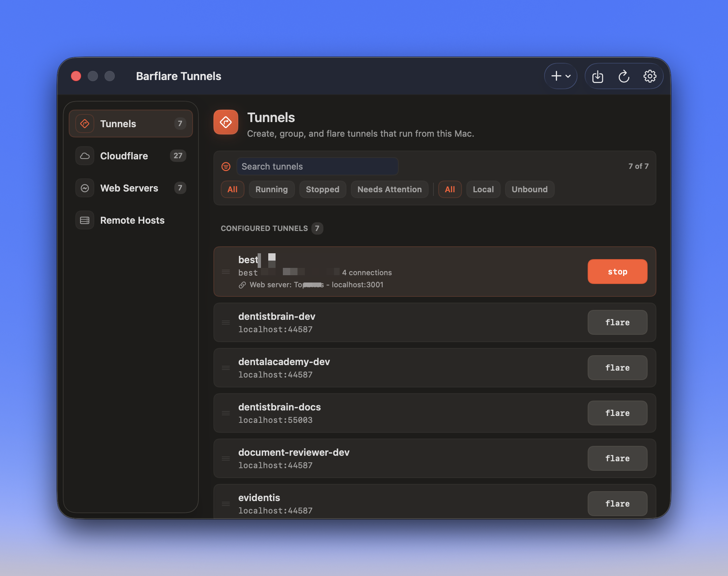Click the dentistbrain-dev tunnel name
Image resolution: width=728 pixels, height=576 pixels.
pyautogui.click(x=277, y=317)
